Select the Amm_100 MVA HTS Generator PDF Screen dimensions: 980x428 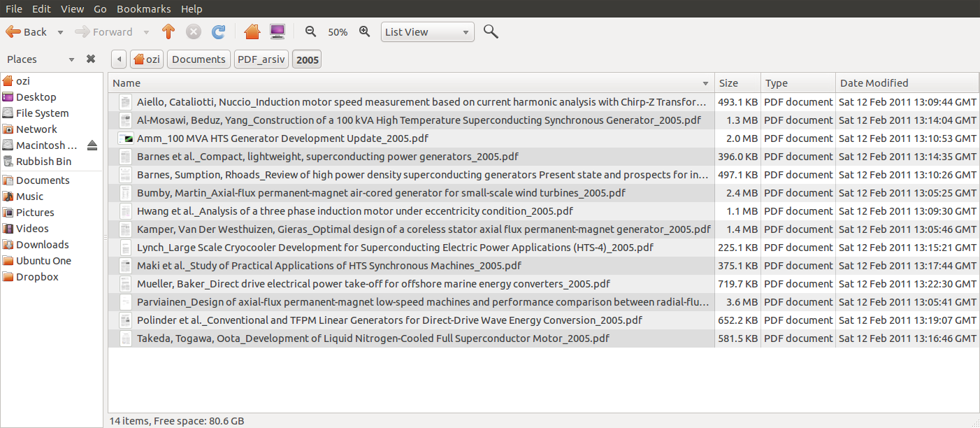[x=282, y=138]
